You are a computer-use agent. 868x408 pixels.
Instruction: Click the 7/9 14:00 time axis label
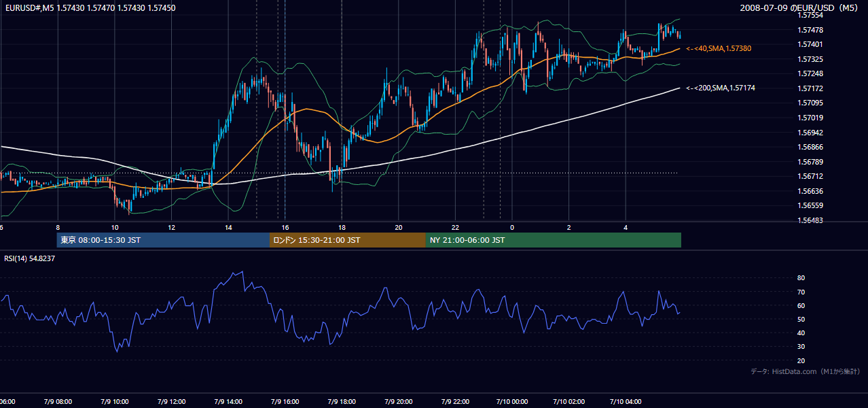(228, 401)
